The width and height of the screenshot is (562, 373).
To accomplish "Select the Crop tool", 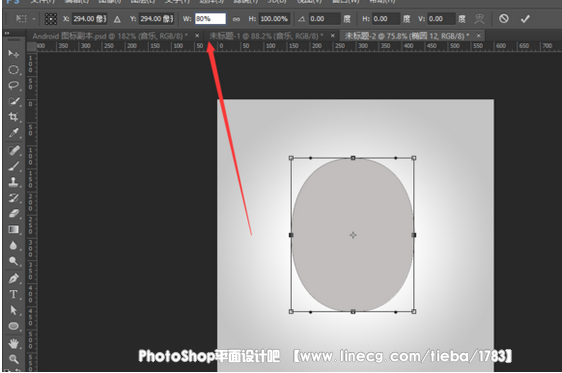I will 14,117.
